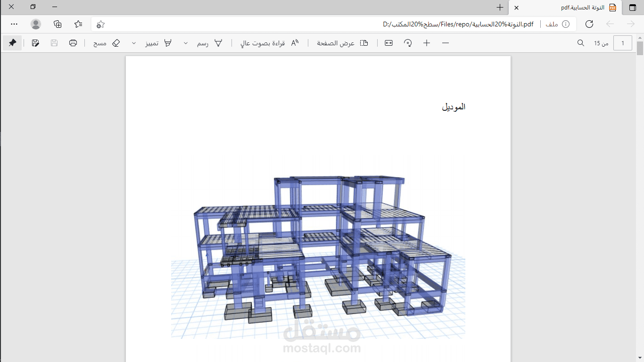Open Page view (عرض الصفحة) options
Image resolution: width=644 pixels, height=362 pixels.
click(342, 43)
